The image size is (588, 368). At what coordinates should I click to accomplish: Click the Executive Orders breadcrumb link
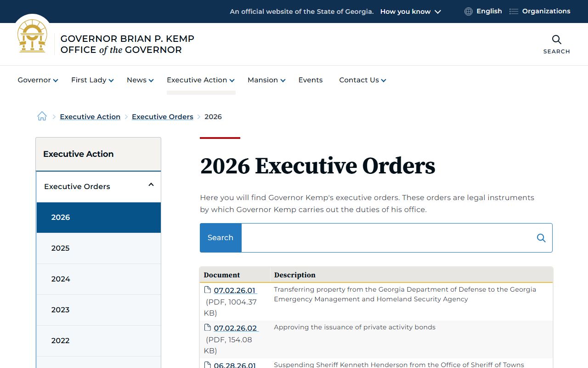pyautogui.click(x=163, y=117)
